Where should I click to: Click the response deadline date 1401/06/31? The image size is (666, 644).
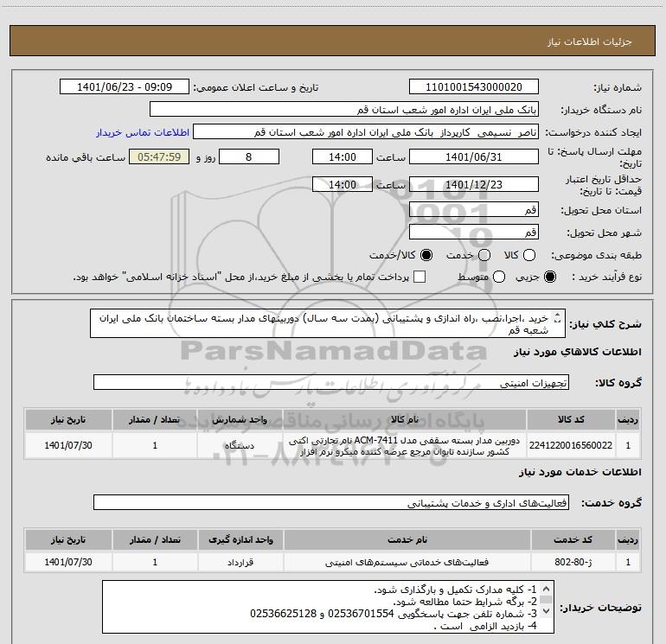474,156
